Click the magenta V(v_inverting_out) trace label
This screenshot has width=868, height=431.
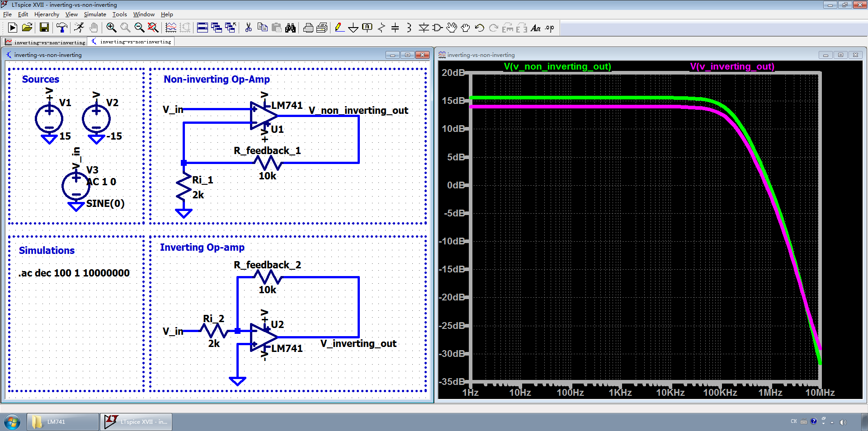coord(732,66)
